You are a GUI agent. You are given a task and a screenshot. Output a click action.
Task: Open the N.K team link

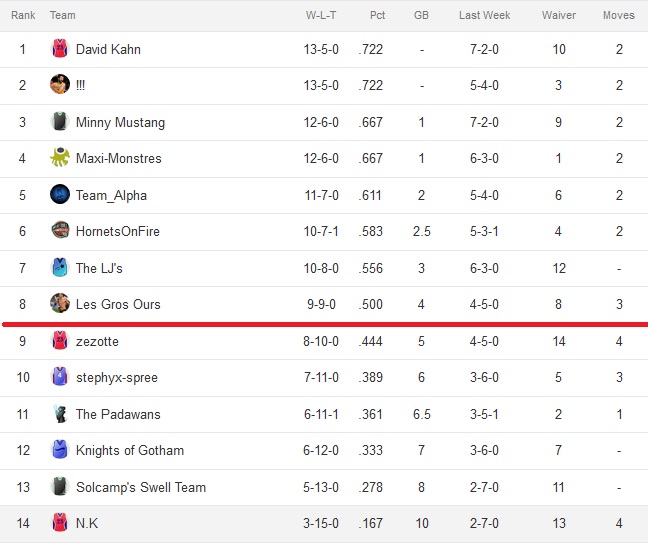point(87,524)
